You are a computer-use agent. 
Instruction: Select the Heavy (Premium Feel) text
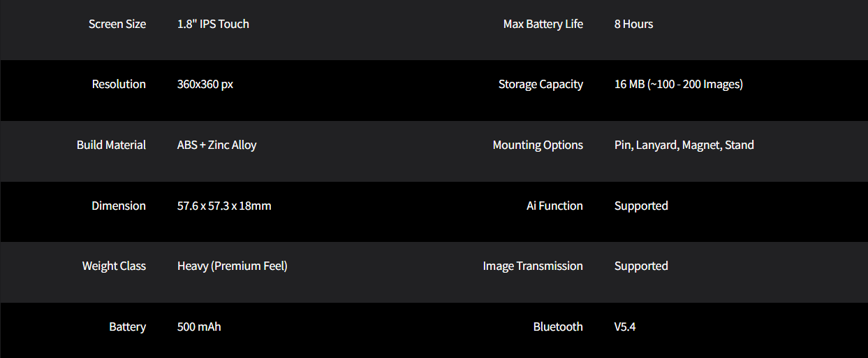[232, 266]
